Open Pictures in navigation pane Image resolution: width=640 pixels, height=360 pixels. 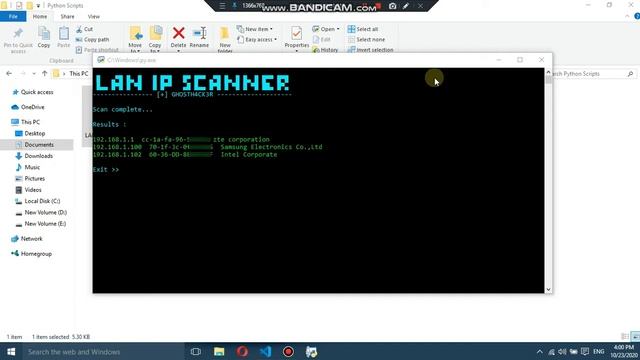(x=30, y=178)
